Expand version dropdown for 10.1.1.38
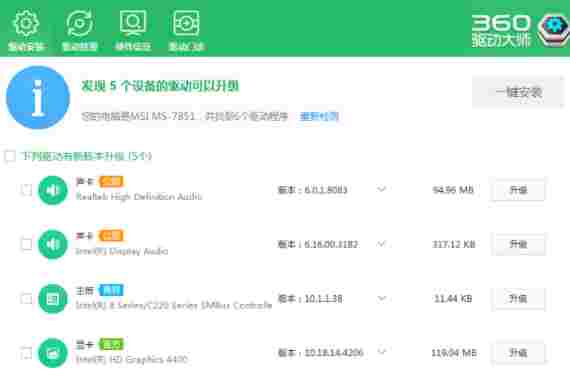Image resolution: width=570 pixels, height=391 pixels. [381, 298]
